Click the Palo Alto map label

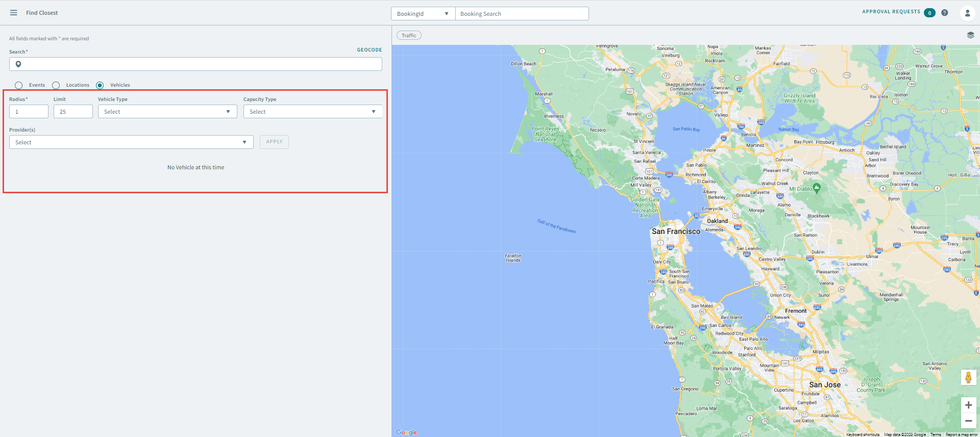pyautogui.click(x=753, y=348)
